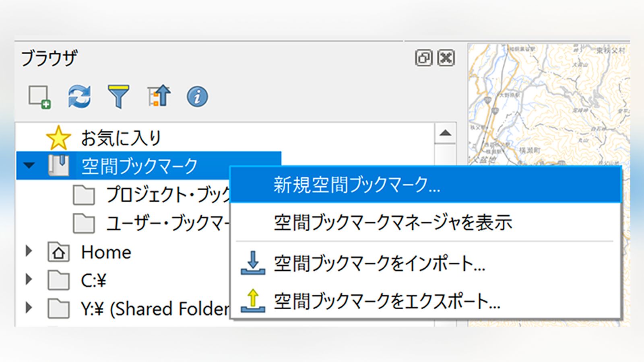Select the Home tree item label
Screen dimensions: 644x362
[106, 253]
